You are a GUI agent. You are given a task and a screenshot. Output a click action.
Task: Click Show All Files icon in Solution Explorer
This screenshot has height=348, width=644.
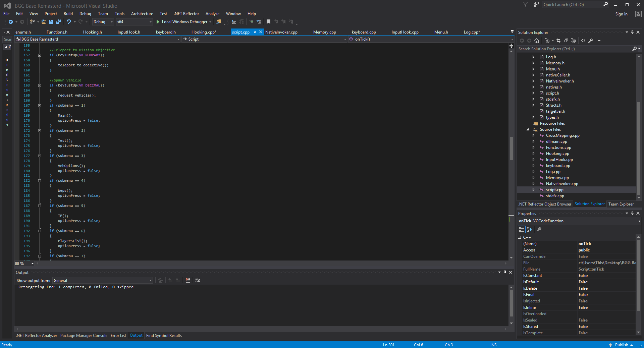point(573,41)
